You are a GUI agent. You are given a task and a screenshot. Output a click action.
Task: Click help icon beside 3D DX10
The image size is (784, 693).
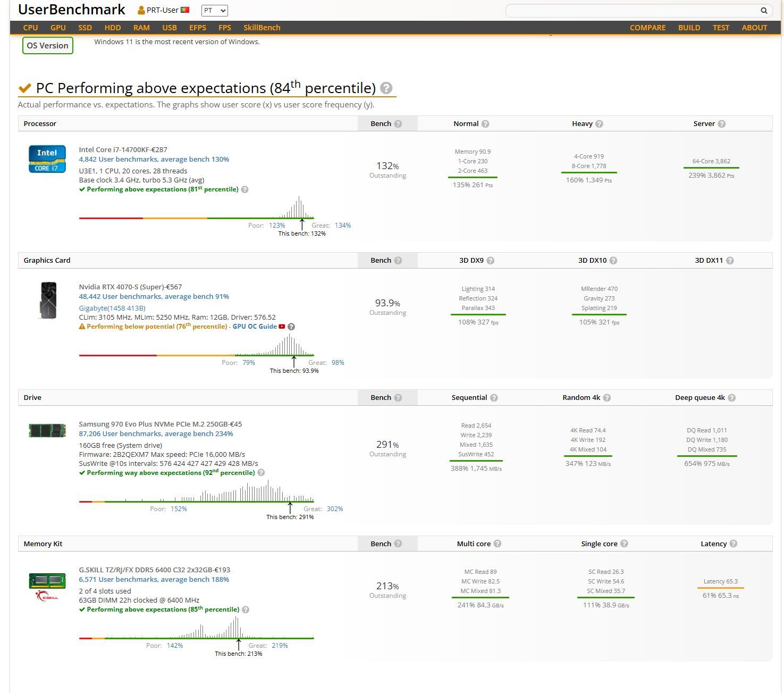(x=613, y=261)
